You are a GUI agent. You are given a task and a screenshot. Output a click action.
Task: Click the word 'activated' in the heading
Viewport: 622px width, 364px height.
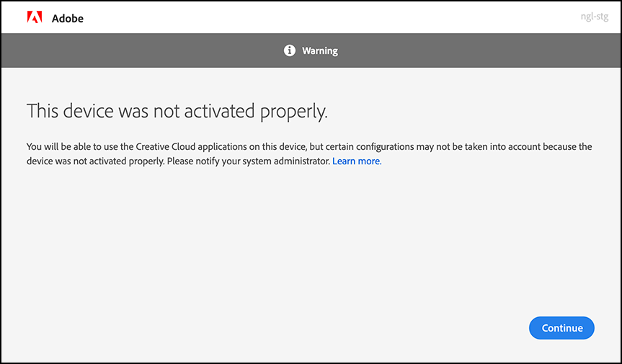219,110
